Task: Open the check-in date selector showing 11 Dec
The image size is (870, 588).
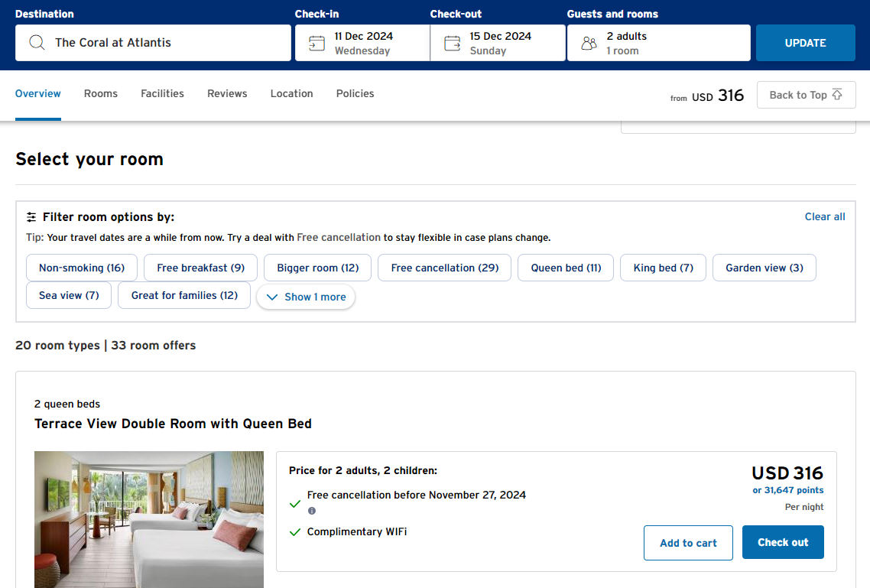Action: pos(362,43)
